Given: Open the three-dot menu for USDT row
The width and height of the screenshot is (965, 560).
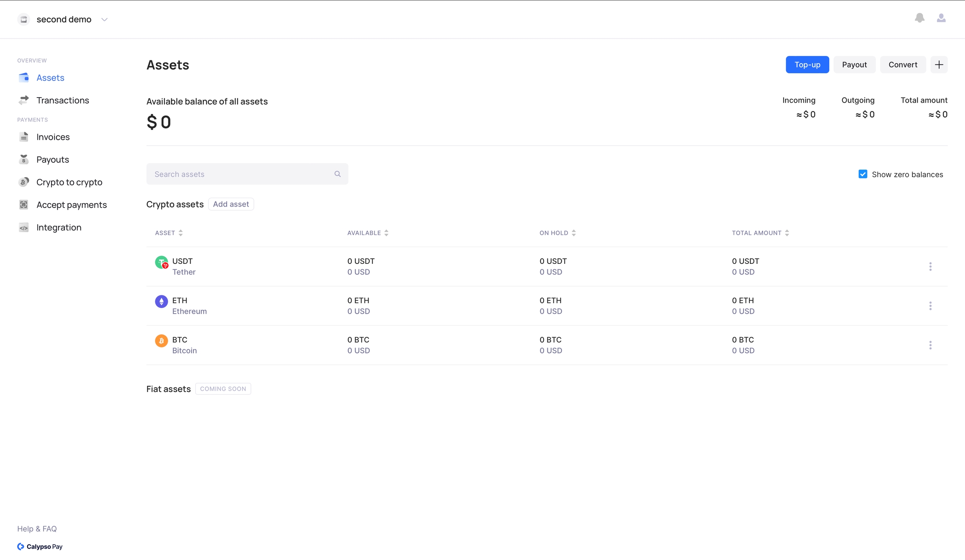Looking at the screenshot, I should click(x=930, y=266).
